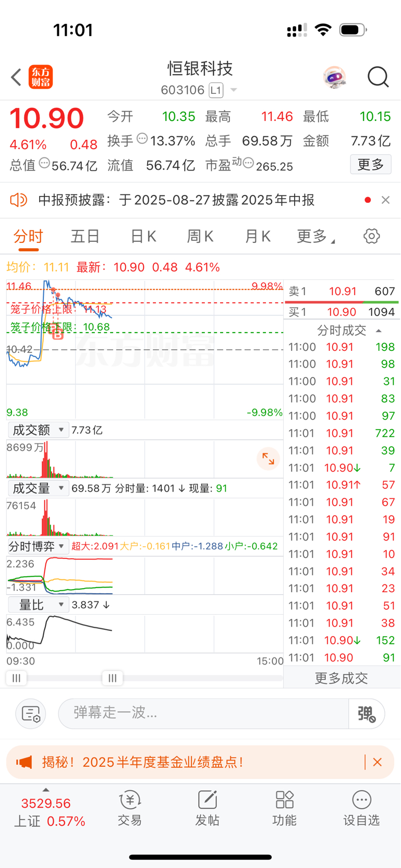Open the 成交量 indicator dropdown

[x=38, y=488]
